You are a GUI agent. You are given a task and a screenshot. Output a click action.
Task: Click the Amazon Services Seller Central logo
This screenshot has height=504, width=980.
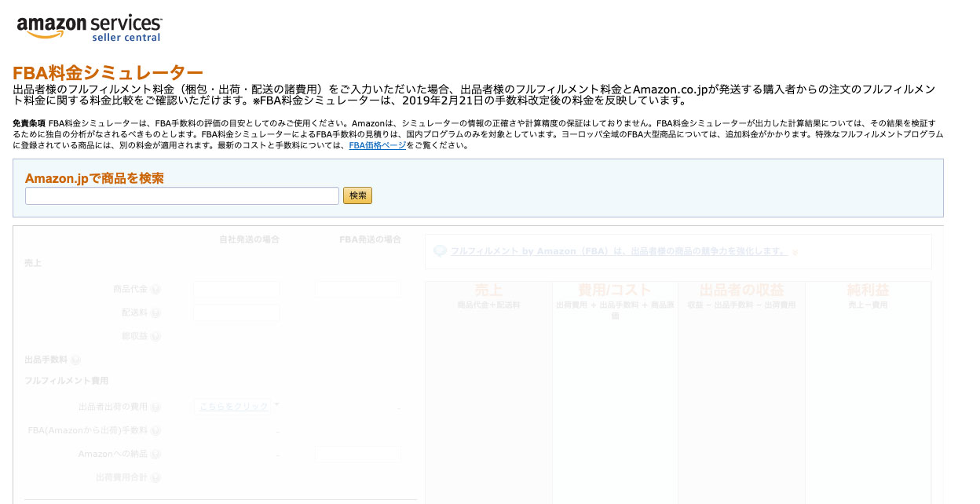[x=89, y=27]
